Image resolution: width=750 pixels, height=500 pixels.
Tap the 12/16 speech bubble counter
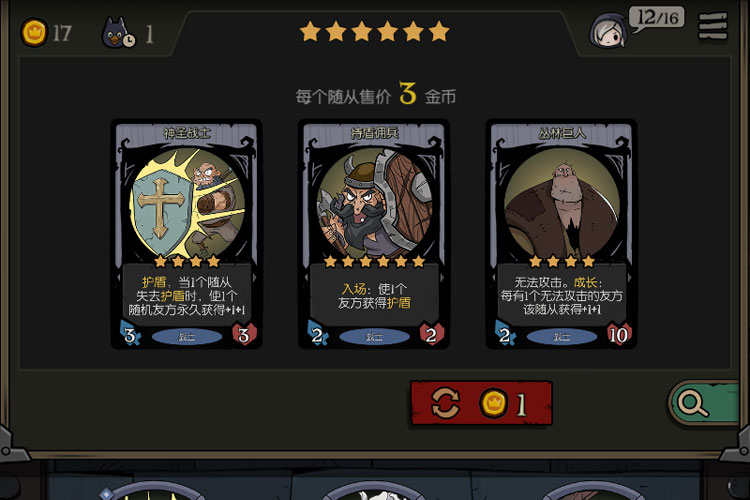click(658, 19)
